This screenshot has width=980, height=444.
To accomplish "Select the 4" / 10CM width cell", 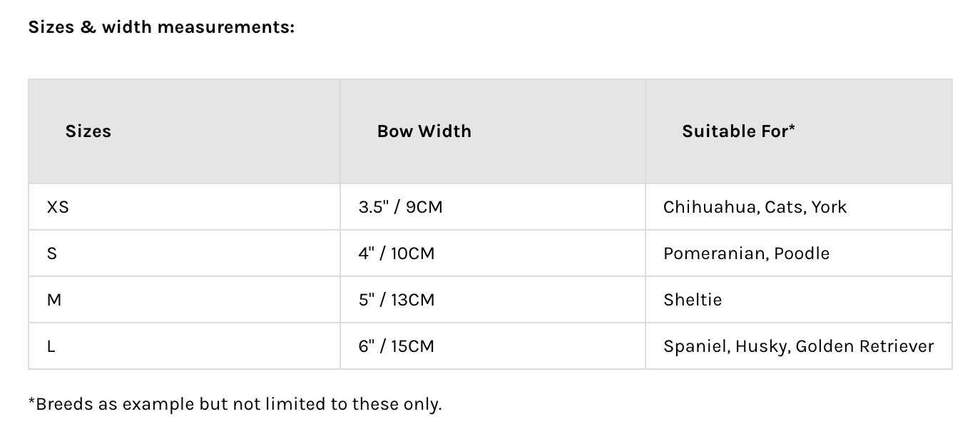I will click(397, 253).
